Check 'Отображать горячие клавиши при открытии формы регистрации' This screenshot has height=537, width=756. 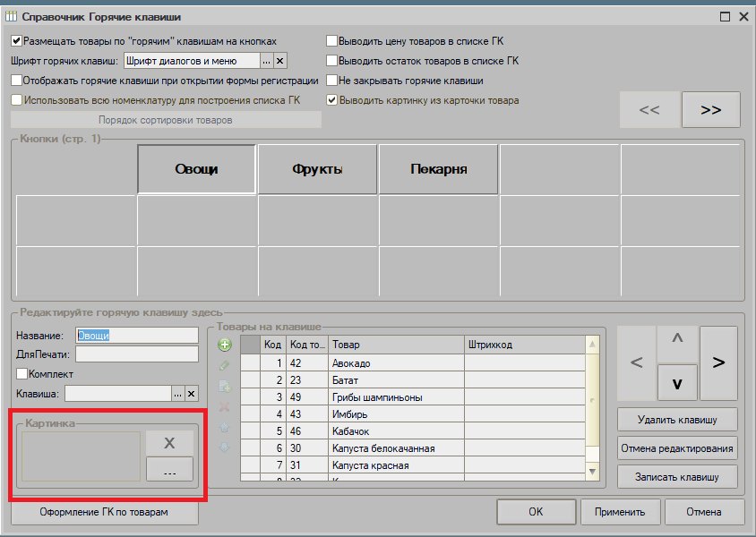point(16,81)
